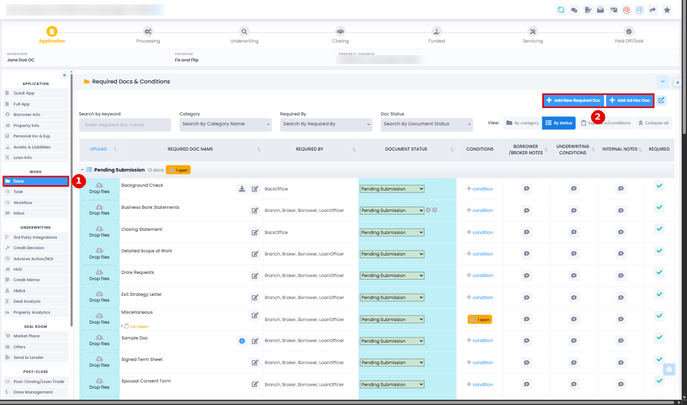This screenshot has width=687, height=405.
Task: Open underwriting conditions for Signed Term Sheet
Action: point(574,362)
